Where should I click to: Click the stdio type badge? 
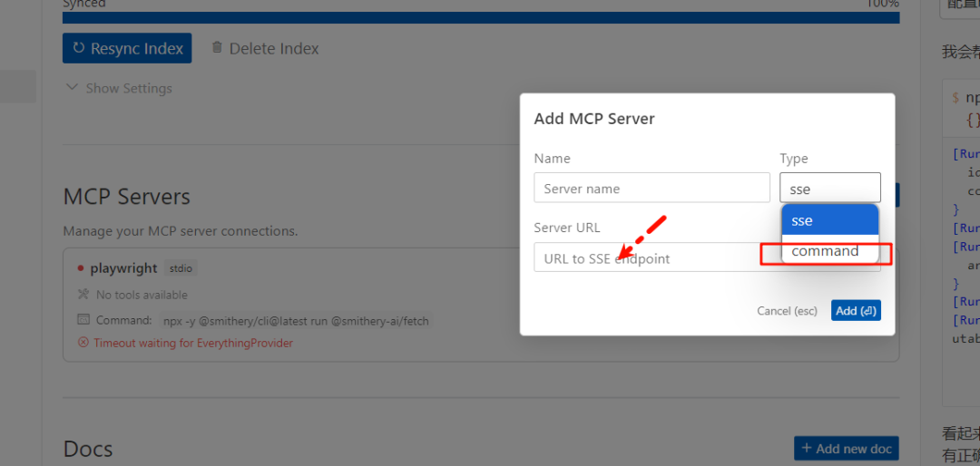click(x=181, y=268)
